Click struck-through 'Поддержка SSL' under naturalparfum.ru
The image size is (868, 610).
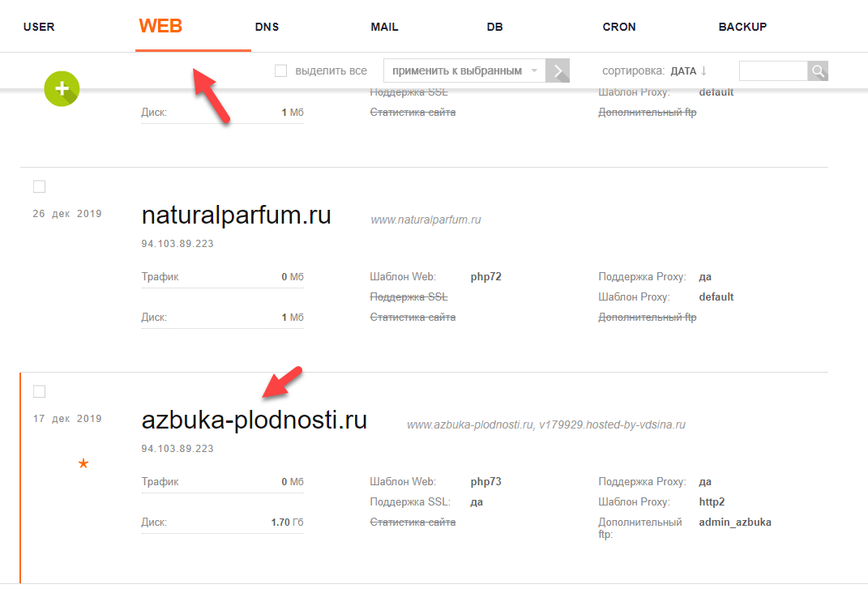coord(408,296)
